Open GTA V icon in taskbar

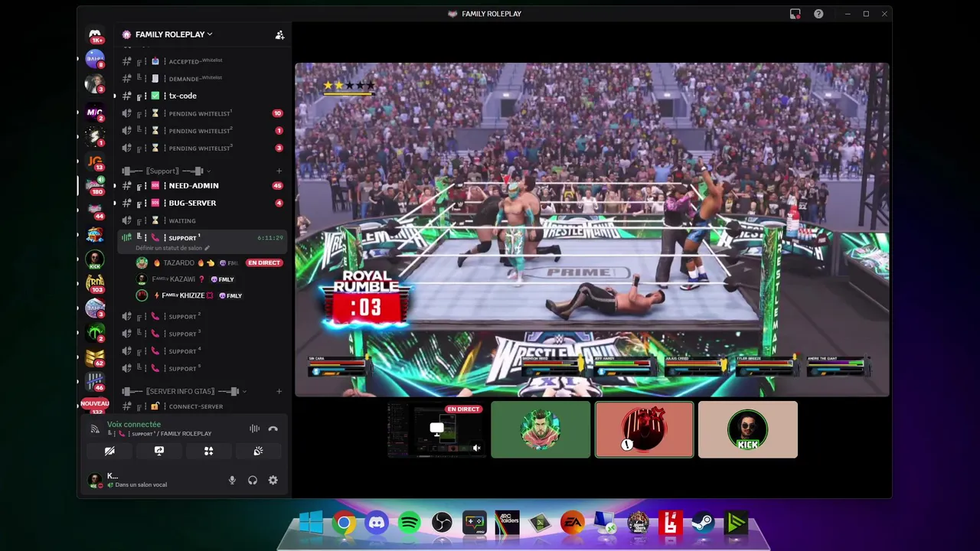(x=638, y=523)
